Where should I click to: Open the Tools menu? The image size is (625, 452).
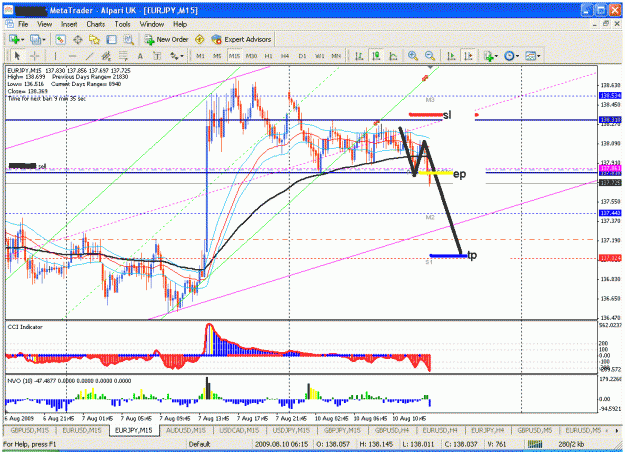click(122, 24)
